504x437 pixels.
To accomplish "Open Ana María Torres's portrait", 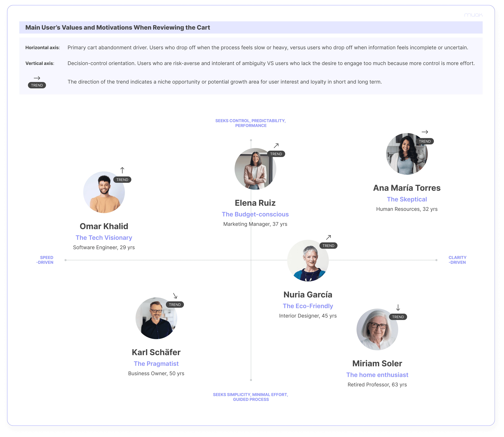I will click(x=407, y=154).
